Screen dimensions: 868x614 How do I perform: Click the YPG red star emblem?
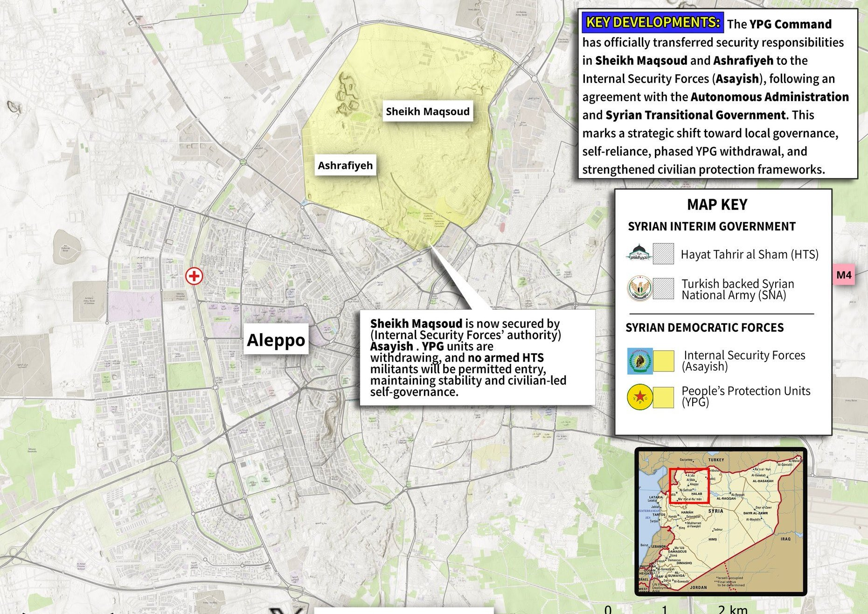coord(639,397)
